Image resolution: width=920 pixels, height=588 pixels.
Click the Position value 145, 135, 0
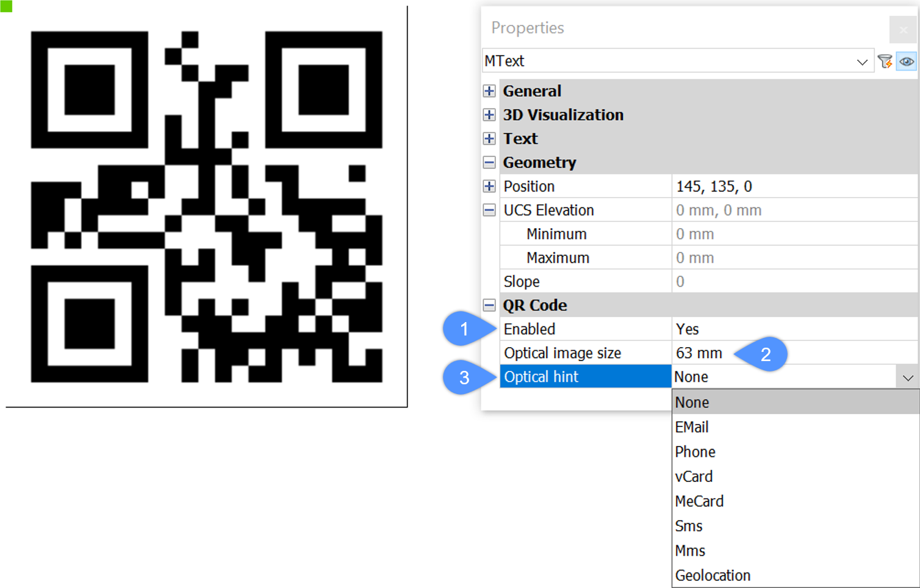point(793,186)
